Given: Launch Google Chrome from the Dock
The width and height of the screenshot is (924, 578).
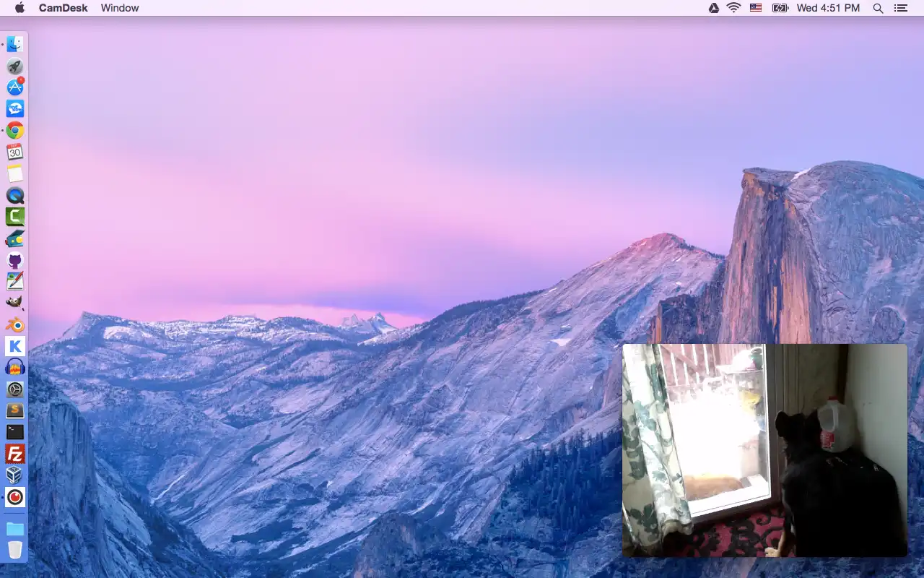Looking at the screenshot, I should pos(15,131).
